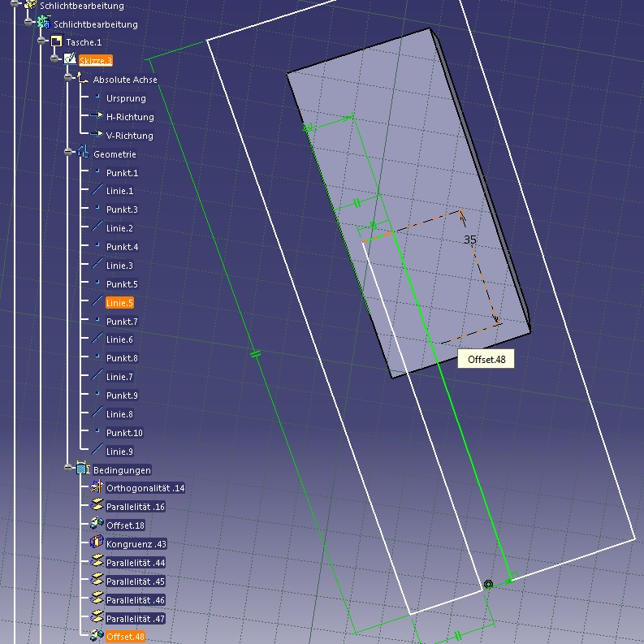This screenshot has height=644, width=644.
Task: Click the Punkt.1 point icon
Action: click(97, 171)
